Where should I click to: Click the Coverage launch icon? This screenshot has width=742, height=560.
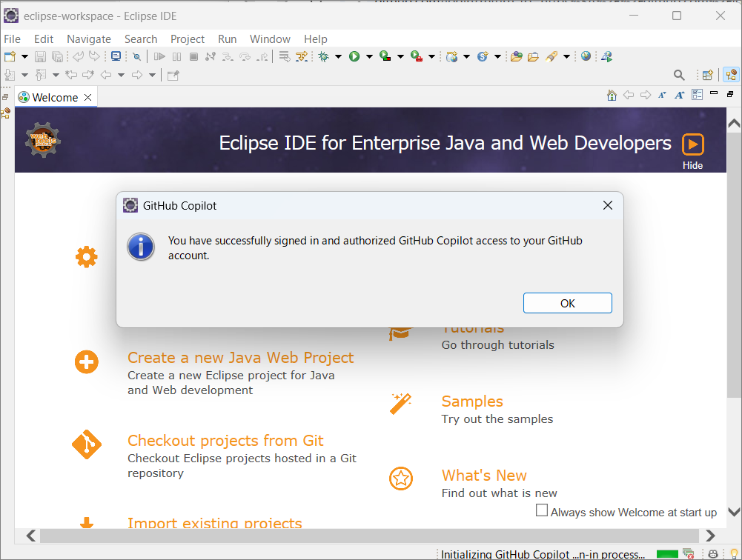(385, 57)
